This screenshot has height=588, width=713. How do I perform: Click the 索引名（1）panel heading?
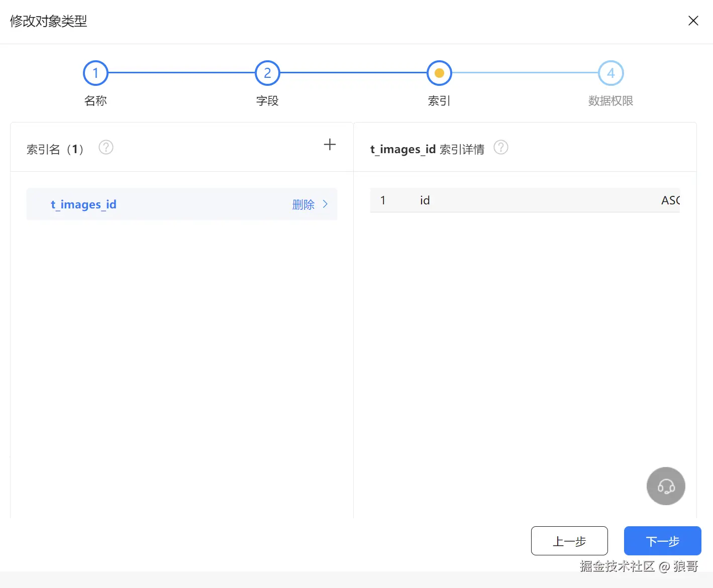click(55, 149)
